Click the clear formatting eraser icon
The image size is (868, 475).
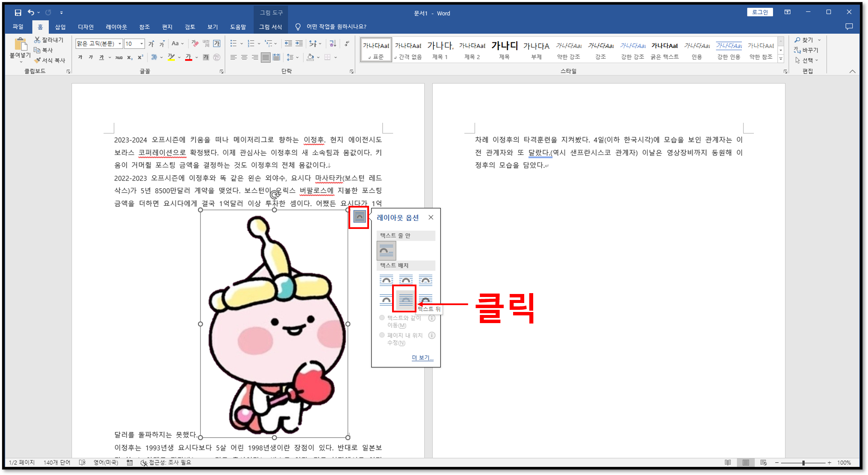click(195, 44)
